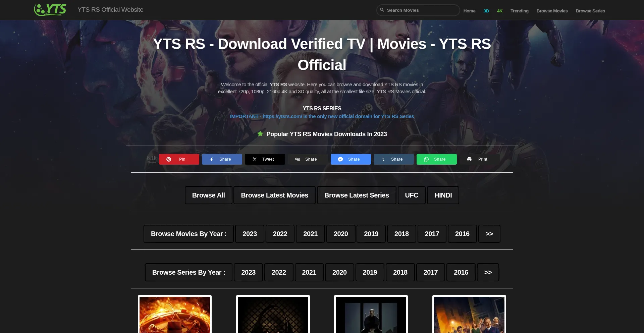This screenshot has height=333, width=644.
Task: Browse movies from year 2021
Action: [x=310, y=234]
